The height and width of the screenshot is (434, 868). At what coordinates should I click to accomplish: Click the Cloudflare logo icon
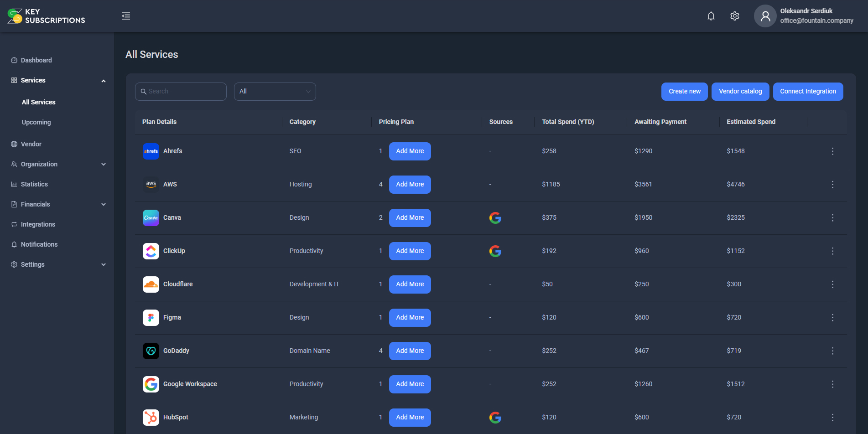[151, 284]
